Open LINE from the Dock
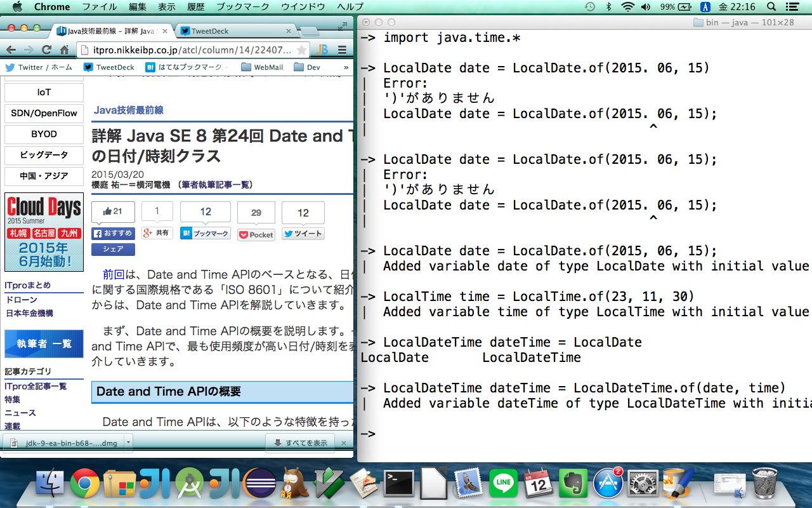Screen dimensions: 812x508 click(x=504, y=485)
